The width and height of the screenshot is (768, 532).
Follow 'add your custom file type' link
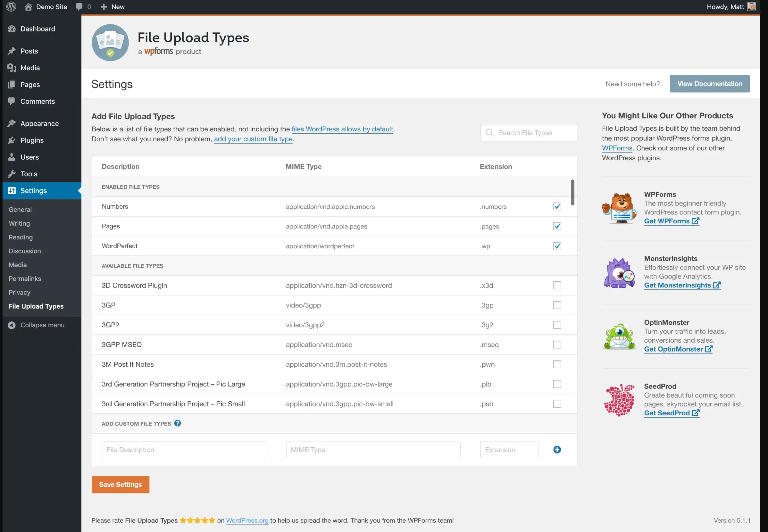tap(253, 139)
